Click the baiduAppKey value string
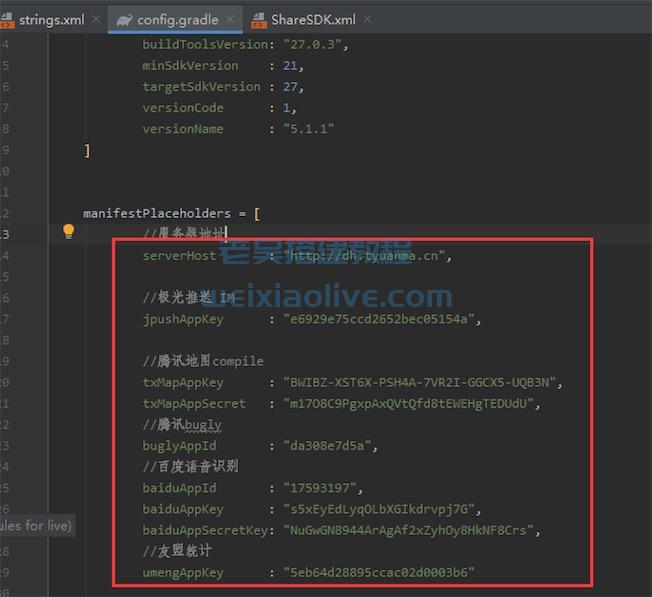This screenshot has width=652, height=597. [379, 509]
